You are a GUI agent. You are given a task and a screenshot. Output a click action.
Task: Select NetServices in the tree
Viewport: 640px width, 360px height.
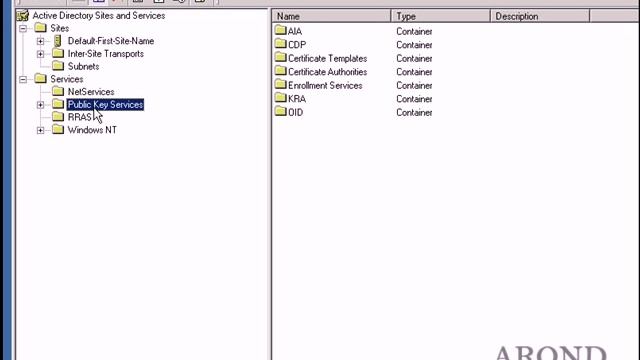pyautogui.click(x=91, y=92)
